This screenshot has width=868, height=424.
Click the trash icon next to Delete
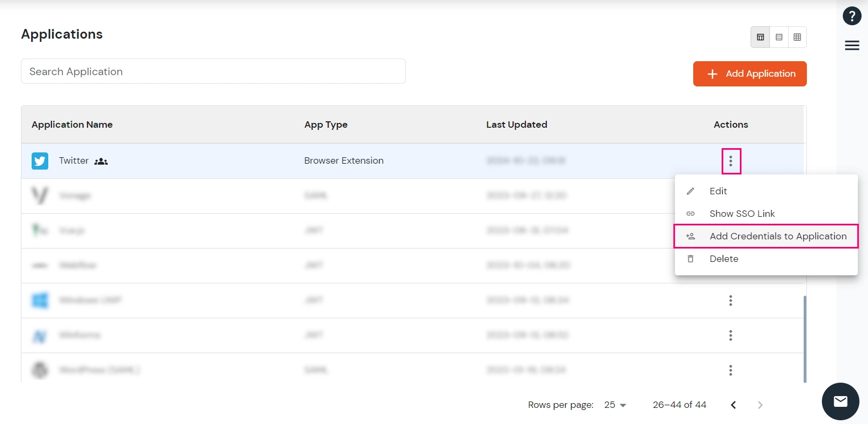point(691,259)
